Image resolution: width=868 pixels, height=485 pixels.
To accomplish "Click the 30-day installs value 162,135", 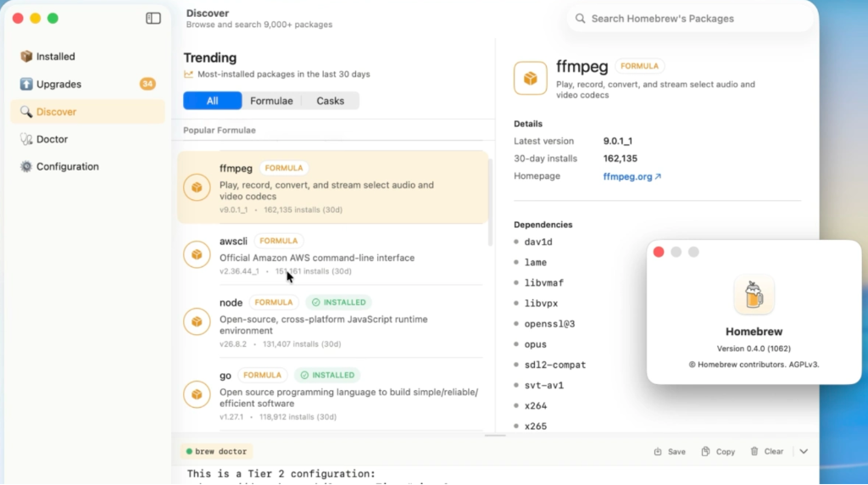I will tap(620, 159).
